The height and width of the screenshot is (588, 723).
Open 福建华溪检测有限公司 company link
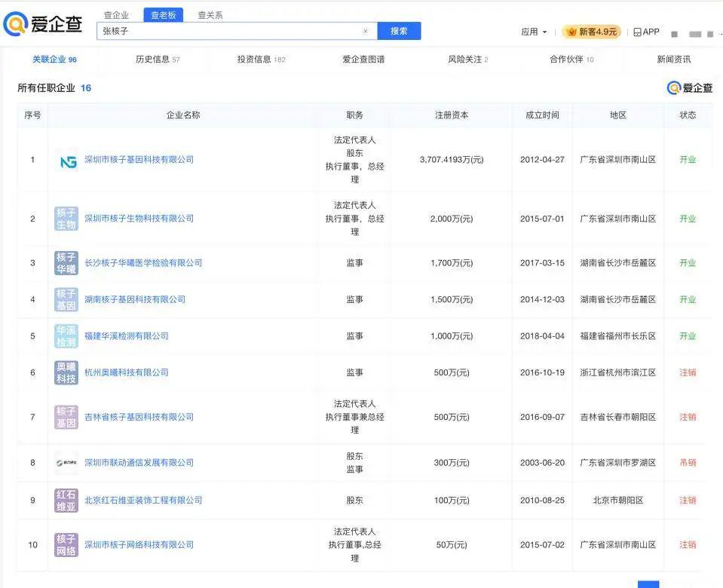tap(127, 336)
